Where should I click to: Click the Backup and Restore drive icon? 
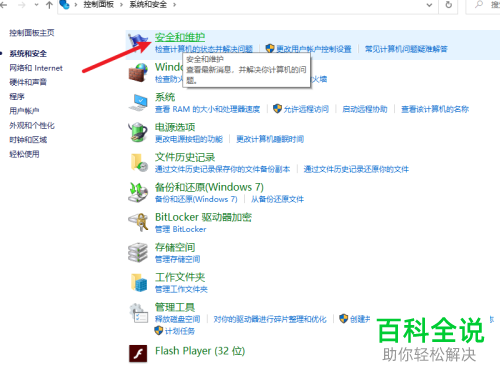(x=138, y=192)
